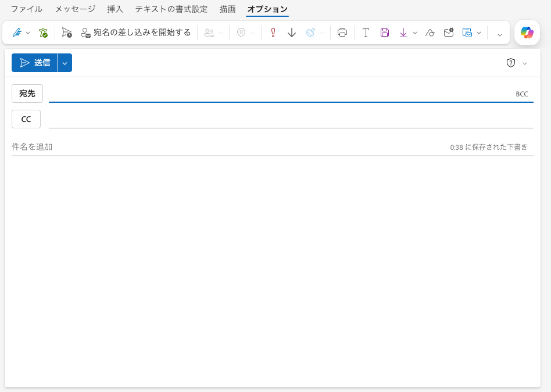This screenshot has height=392, width=551.
Task: Expand the ribbon overflow chevron
Action: (x=500, y=35)
